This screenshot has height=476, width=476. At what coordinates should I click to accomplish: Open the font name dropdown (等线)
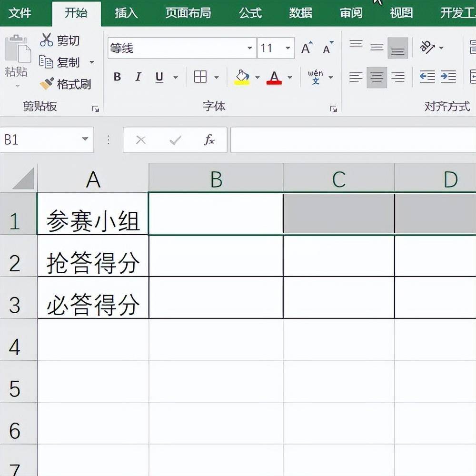point(249,48)
